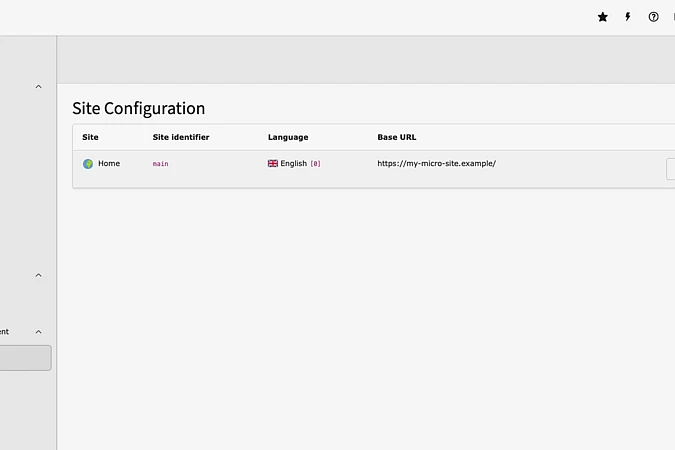The height and width of the screenshot is (450, 675).
Task: Click the Site identifier column header
Action: (x=181, y=137)
